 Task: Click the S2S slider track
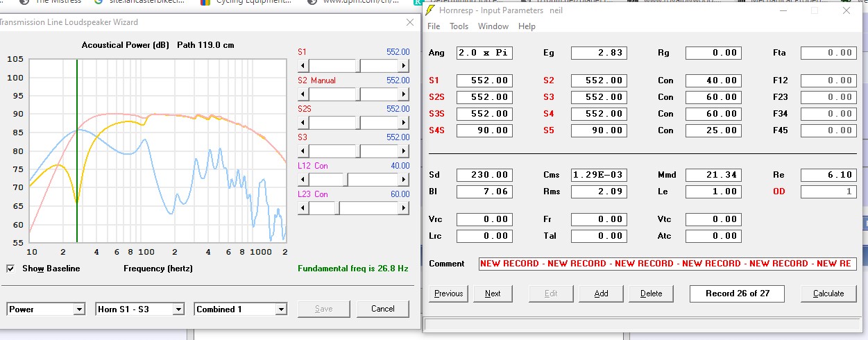point(354,122)
